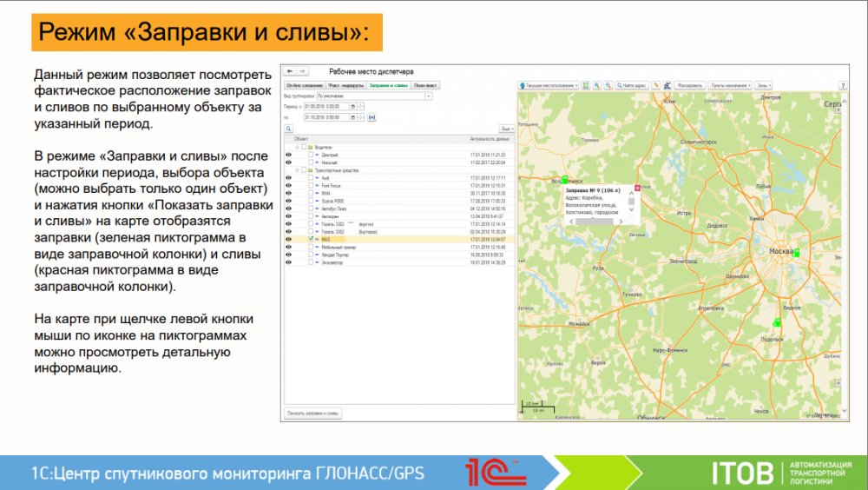Click green fuel pump marker near Volokolamsk
Image resolution: width=868 pixels, height=490 pixels.
pos(564,178)
